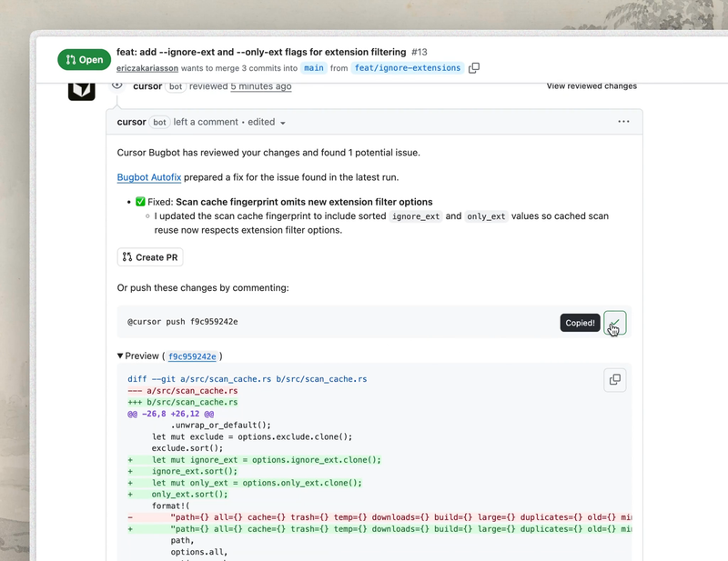Open commit f9c959242e link in Preview

[x=192, y=356]
